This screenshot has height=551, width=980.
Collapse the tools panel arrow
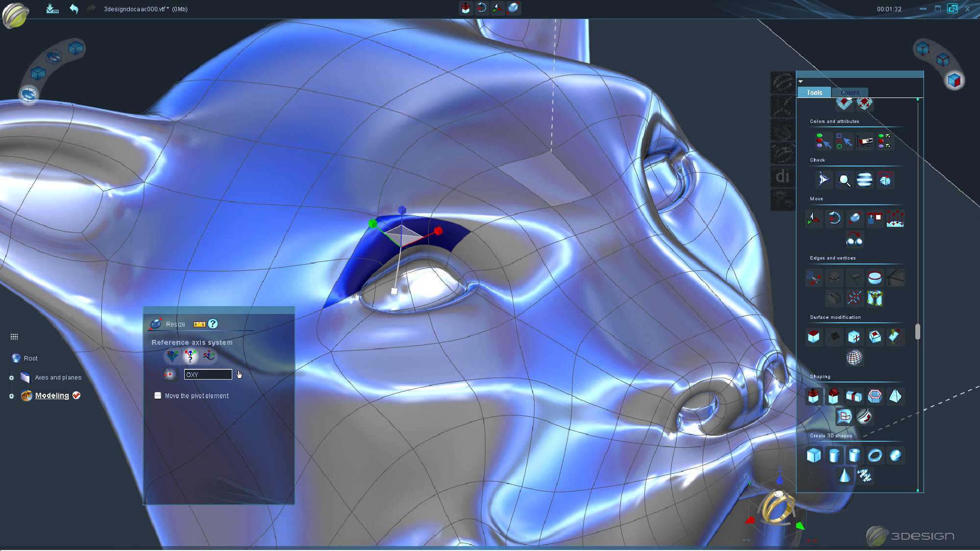pos(801,82)
